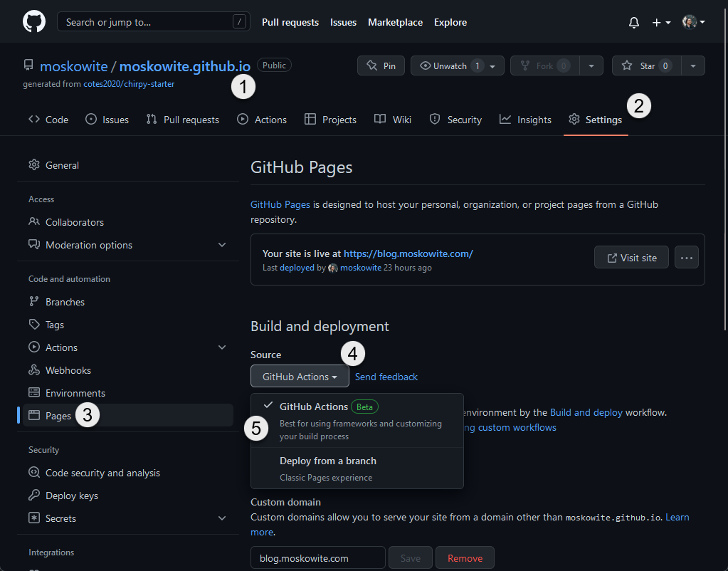Star the repository
This screenshot has width=728, height=571.
(x=647, y=66)
